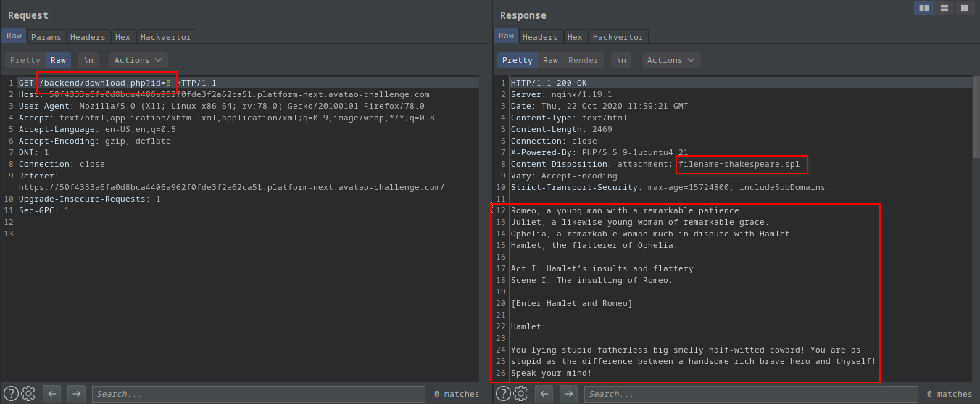Switch to the Request Params tab
Image resolution: width=980 pixels, height=404 pixels.
46,36
